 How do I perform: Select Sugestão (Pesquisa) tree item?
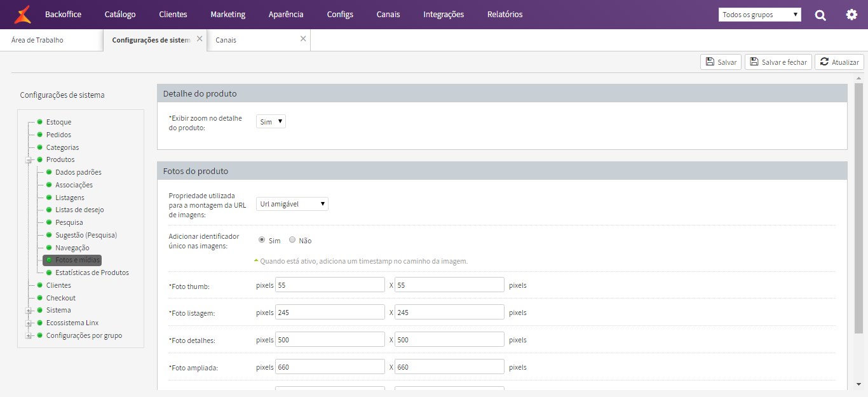point(86,235)
